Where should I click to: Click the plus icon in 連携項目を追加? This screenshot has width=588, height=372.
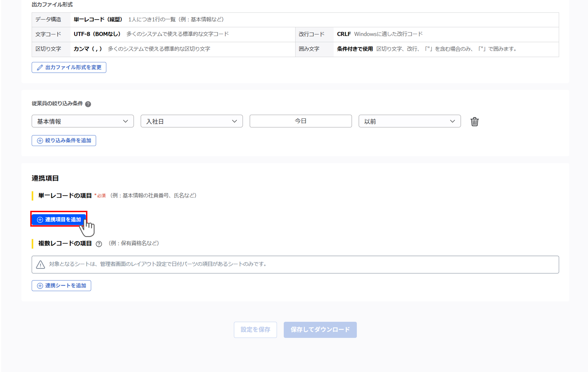point(40,219)
